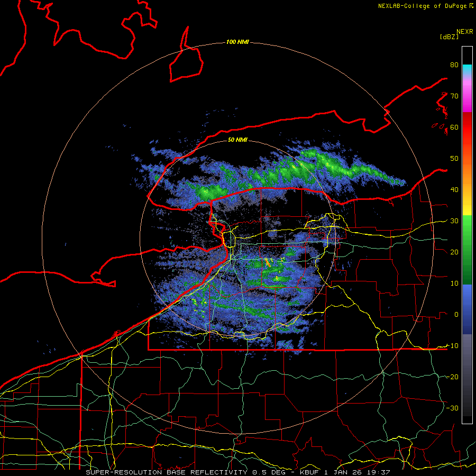
Task: Click the 1 JAN 26 date text
Action: (342, 472)
